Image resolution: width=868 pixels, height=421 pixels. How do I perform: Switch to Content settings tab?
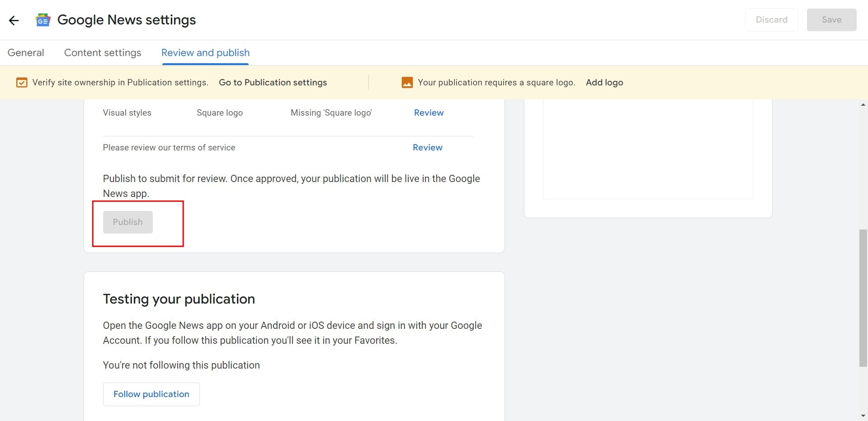(103, 53)
